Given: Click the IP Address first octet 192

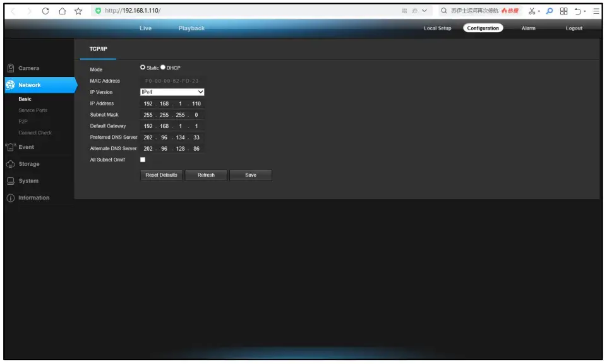Looking at the screenshot, I should coord(148,103).
